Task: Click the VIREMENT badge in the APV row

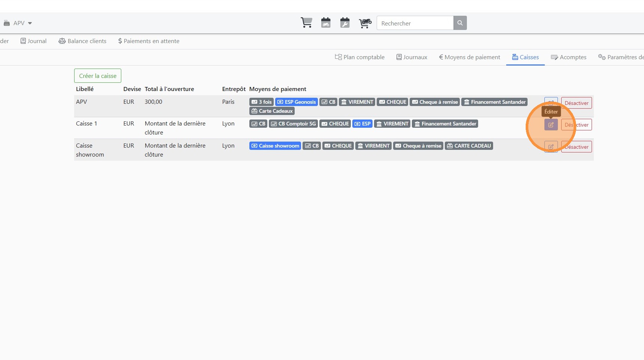Action: coord(357,102)
